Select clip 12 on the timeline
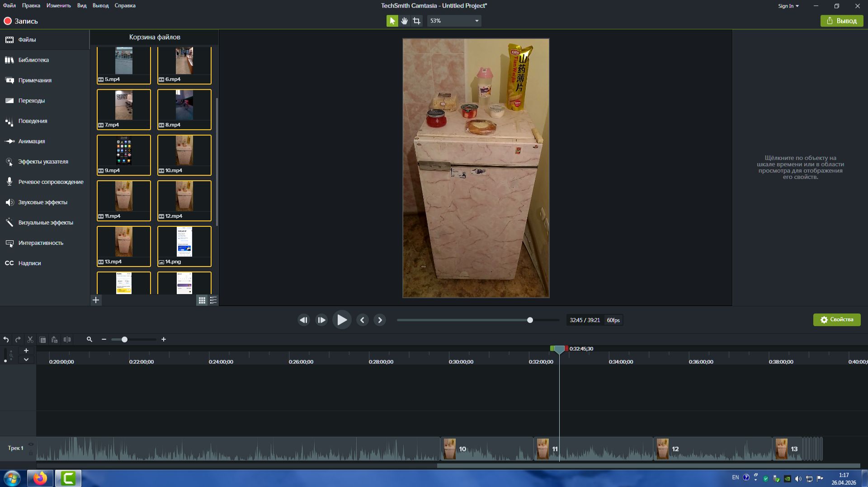Image resolution: width=868 pixels, height=487 pixels. [x=712, y=449]
